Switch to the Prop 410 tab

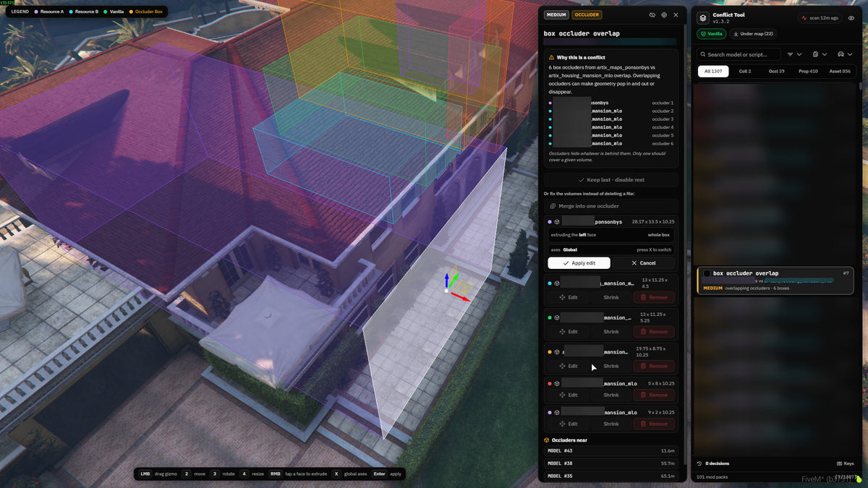[x=808, y=72]
